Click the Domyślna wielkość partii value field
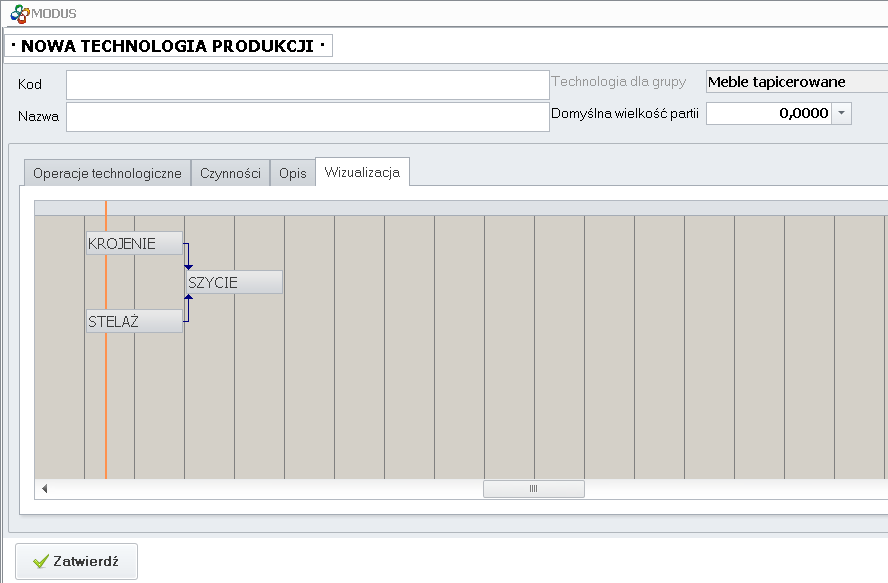The image size is (888, 583). point(769,113)
